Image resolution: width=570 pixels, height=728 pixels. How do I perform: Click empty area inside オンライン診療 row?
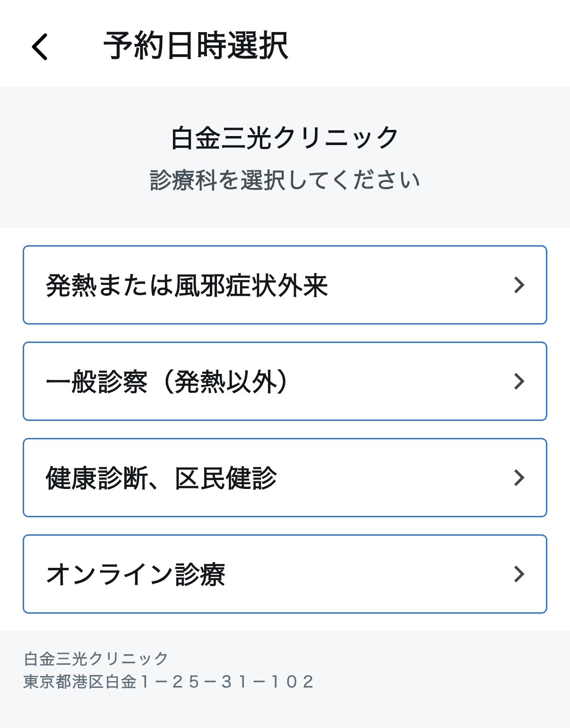[x=369, y=574]
